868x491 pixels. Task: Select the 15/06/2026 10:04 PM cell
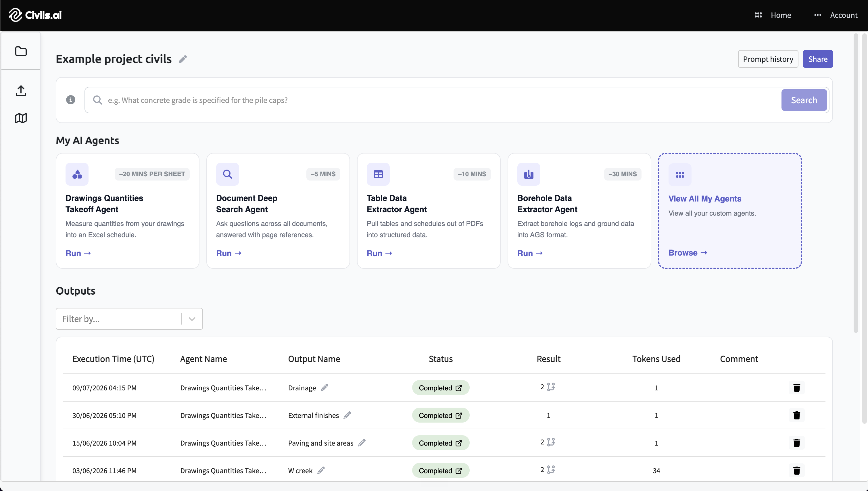tap(105, 443)
